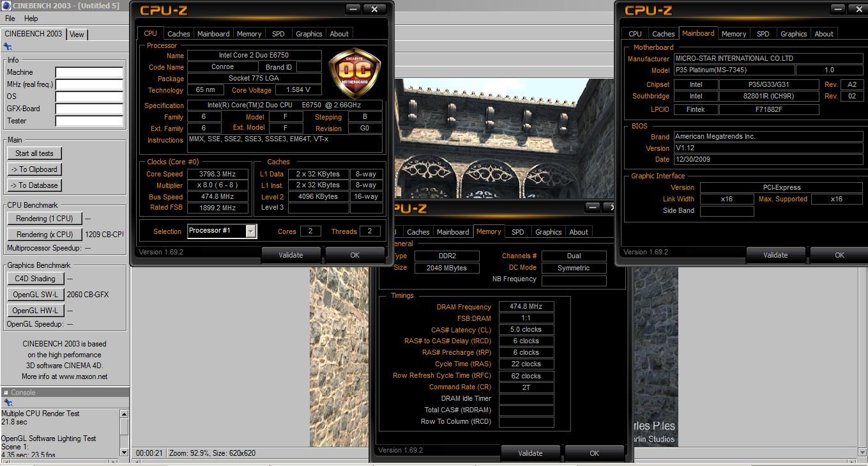Select the CINEBENCH 2003 tab
868x466 pixels.
33,34
